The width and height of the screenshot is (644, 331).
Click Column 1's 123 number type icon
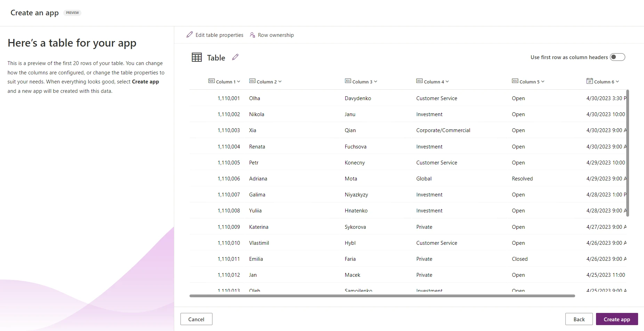click(212, 81)
